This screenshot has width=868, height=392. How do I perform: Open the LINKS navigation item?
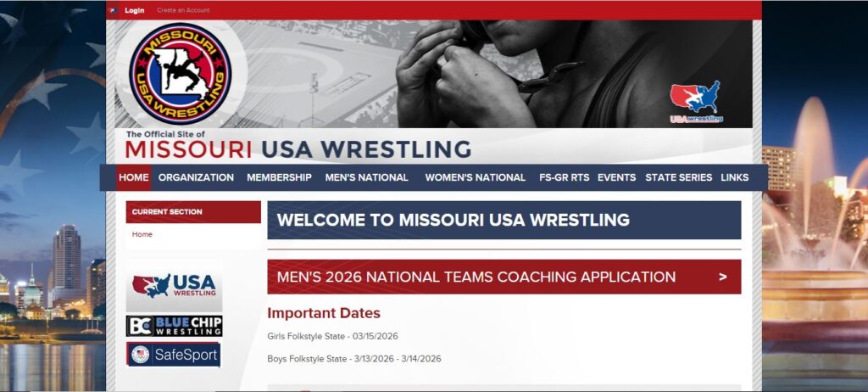pyautogui.click(x=734, y=177)
